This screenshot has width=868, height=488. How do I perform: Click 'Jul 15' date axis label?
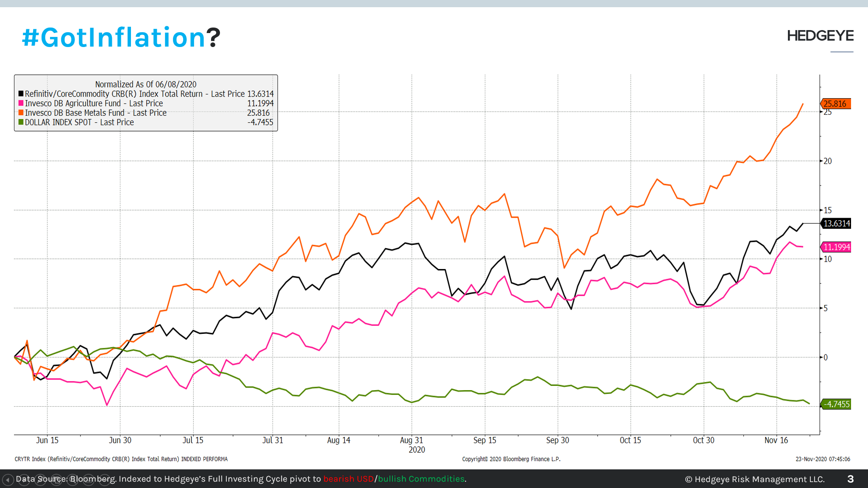coord(193,440)
